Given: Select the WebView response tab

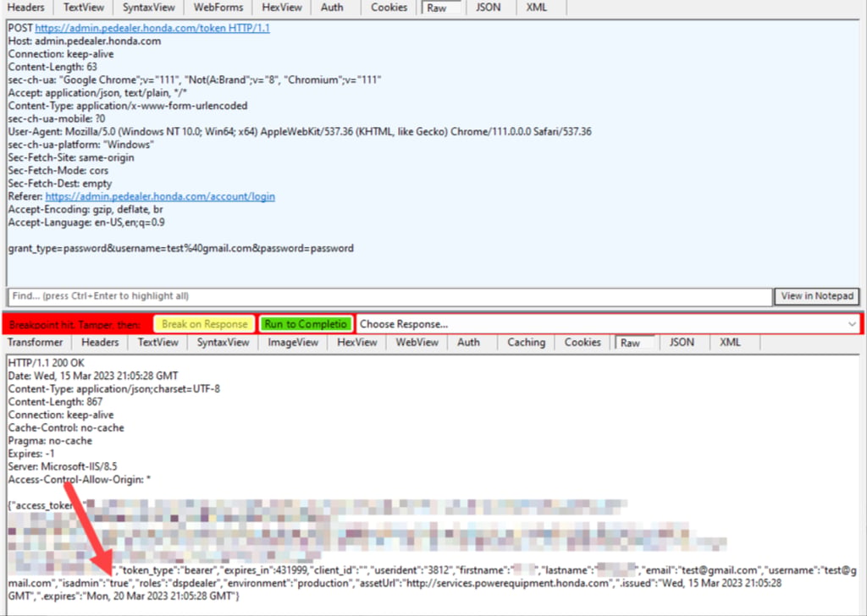Looking at the screenshot, I should 417,343.
